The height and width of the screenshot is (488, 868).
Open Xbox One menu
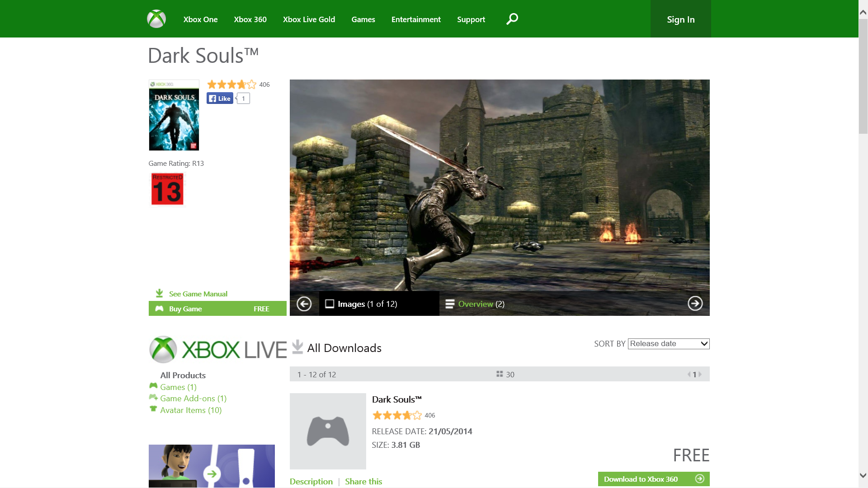(x=200, y=19)
